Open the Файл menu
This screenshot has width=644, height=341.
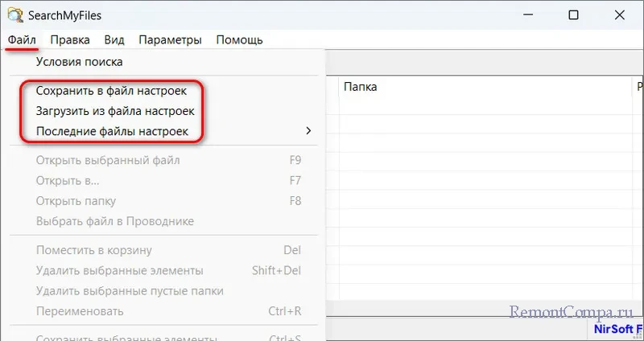(x=23, y=39)
